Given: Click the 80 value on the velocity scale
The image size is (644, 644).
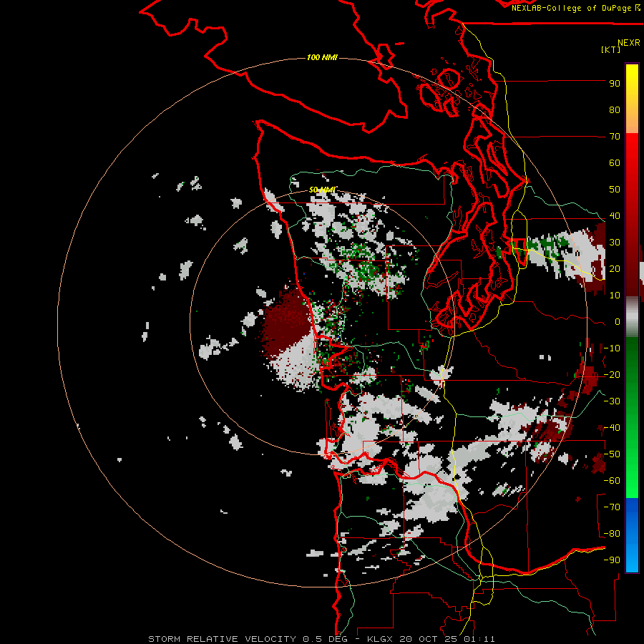Looking at the screenshot, I should click(615, 109).
